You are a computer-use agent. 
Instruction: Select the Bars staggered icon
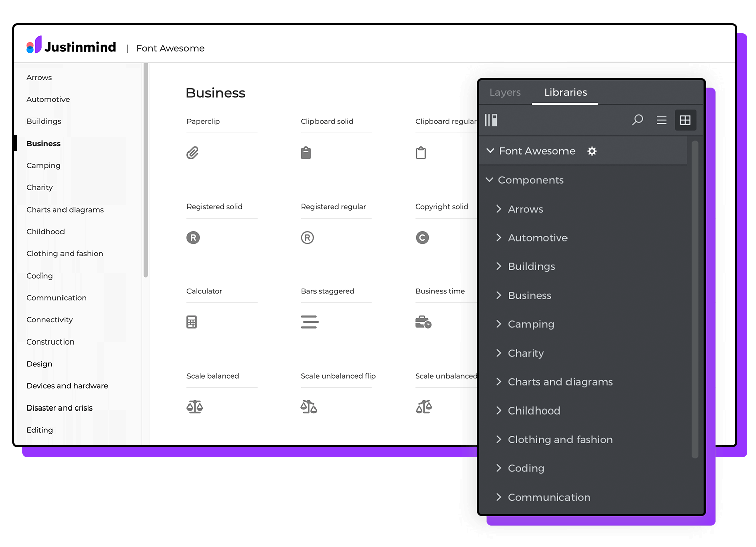(309, 322)
